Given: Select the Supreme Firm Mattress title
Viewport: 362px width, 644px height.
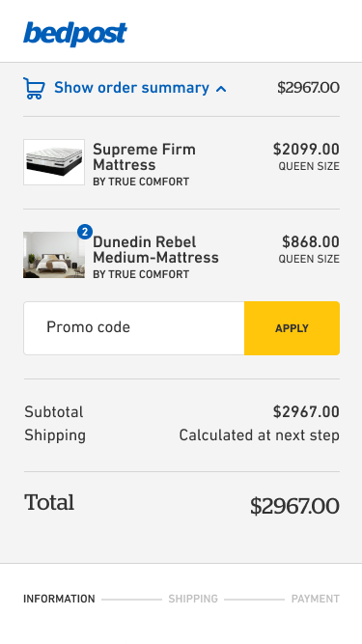Looking at the screenshot, I should click(144, 156).
